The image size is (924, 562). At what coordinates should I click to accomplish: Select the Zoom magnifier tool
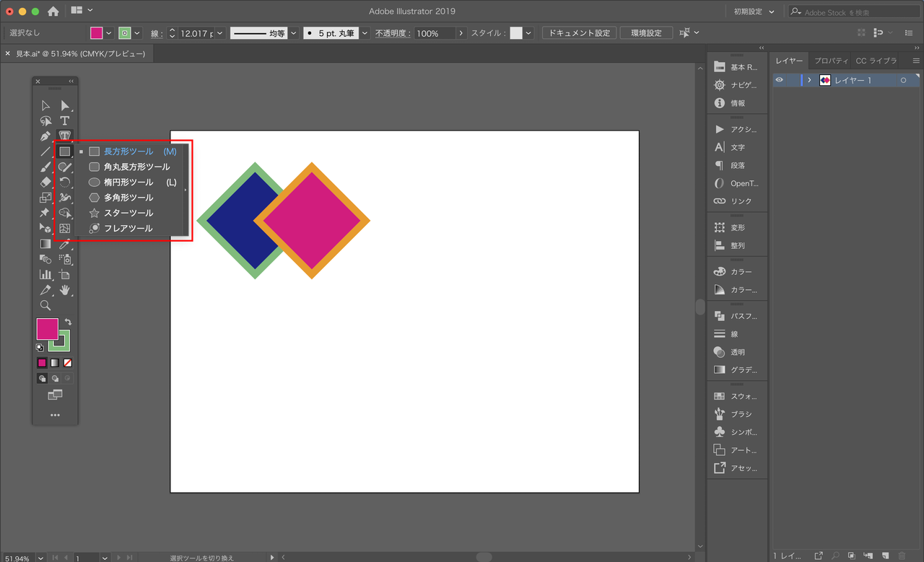[45, 305]
